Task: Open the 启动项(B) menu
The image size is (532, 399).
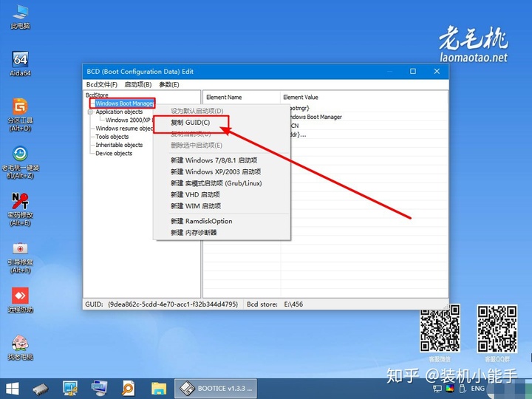Action: [137, 84]
